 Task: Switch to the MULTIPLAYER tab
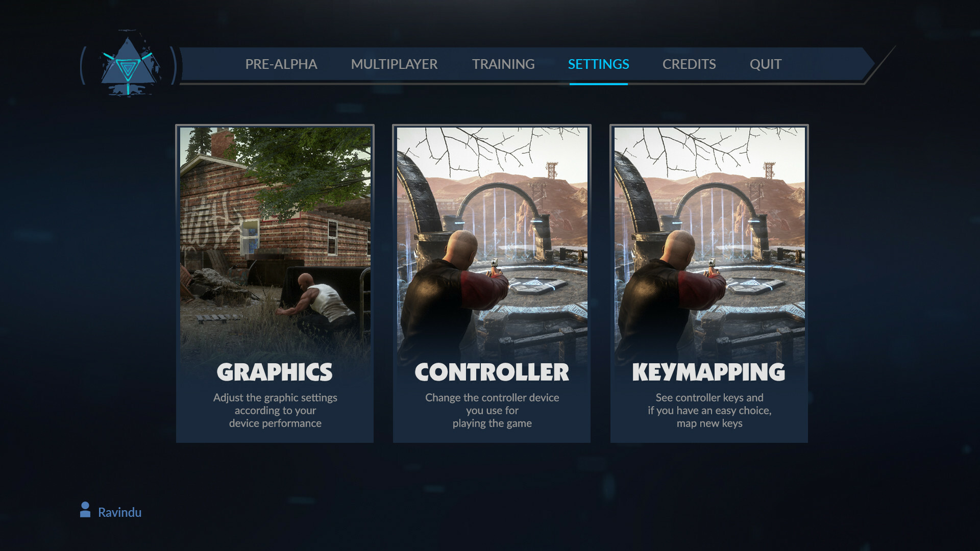[394, 64]
